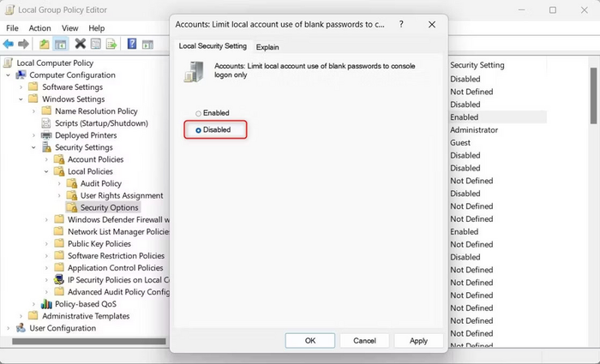Click the OK button

tap(310, 340)
